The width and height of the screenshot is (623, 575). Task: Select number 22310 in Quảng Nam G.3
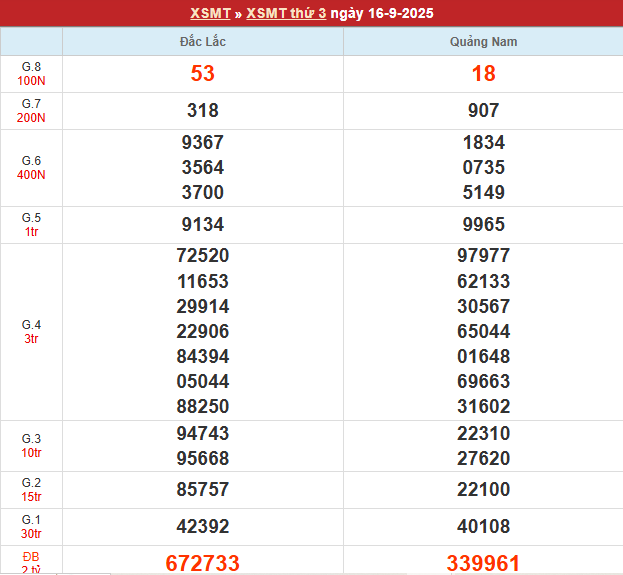(x=484, y=434)
